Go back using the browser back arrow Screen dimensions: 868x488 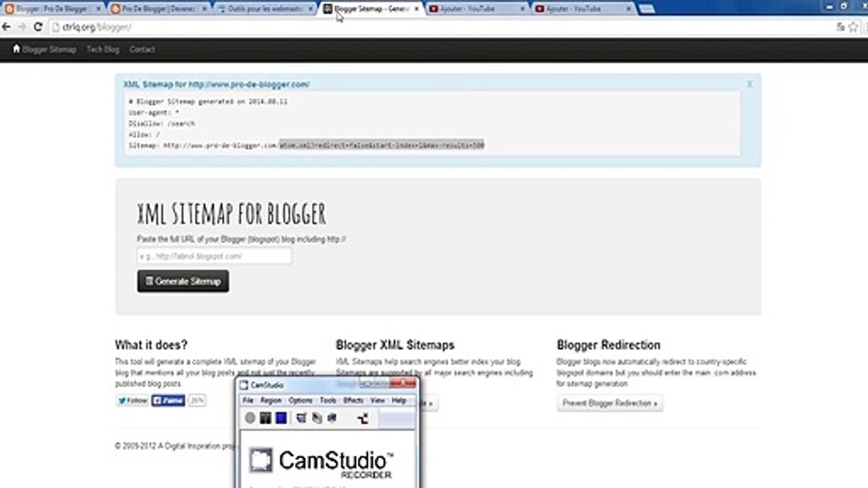tap(7, 27)
